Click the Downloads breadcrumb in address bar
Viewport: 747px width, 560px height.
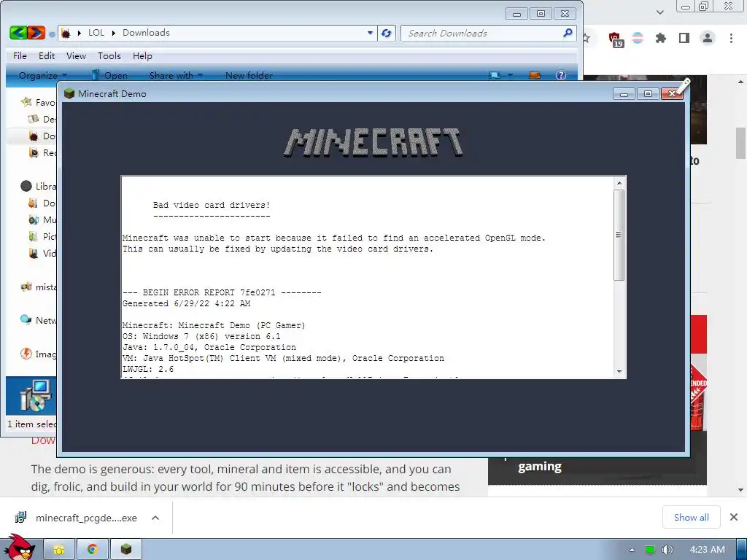(146, 32)
